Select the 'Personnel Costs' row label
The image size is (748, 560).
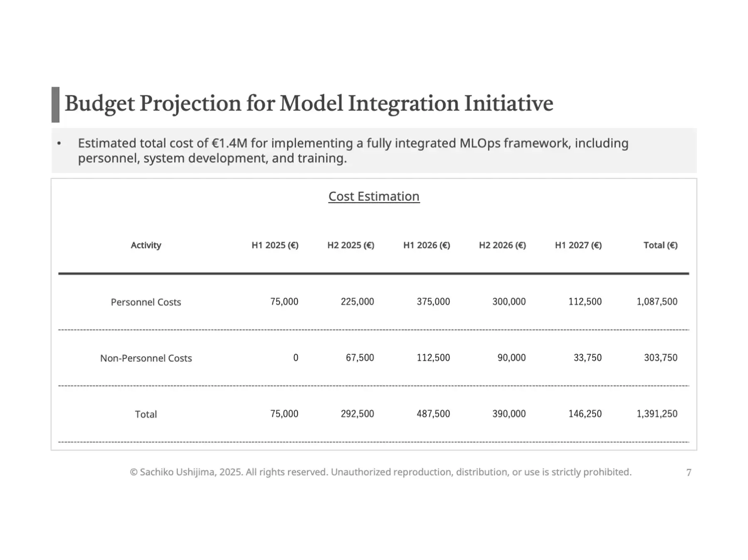(x=146, y=302)
